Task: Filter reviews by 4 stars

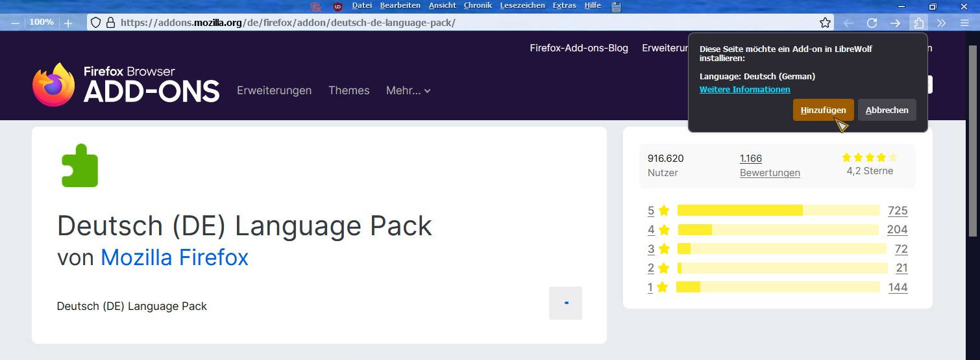Action: (658, 229)
